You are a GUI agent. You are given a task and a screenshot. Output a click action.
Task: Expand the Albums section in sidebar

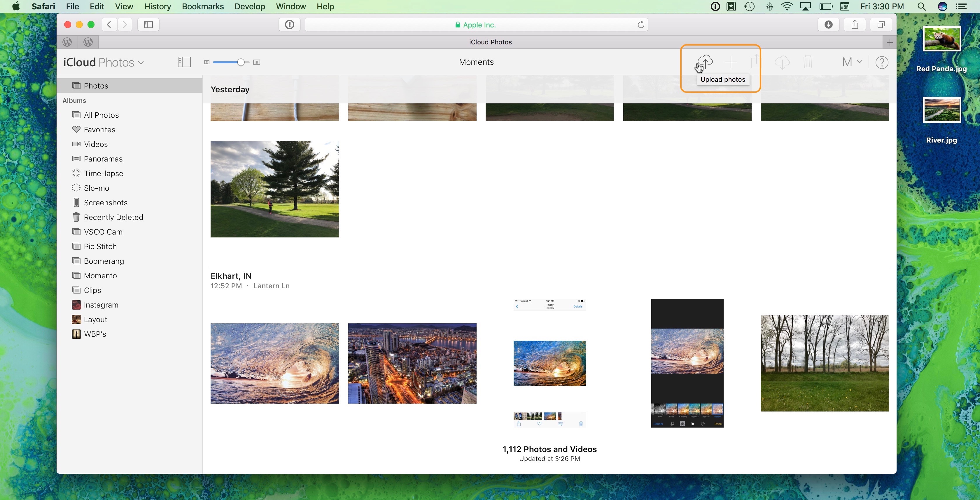coord(74,100)
